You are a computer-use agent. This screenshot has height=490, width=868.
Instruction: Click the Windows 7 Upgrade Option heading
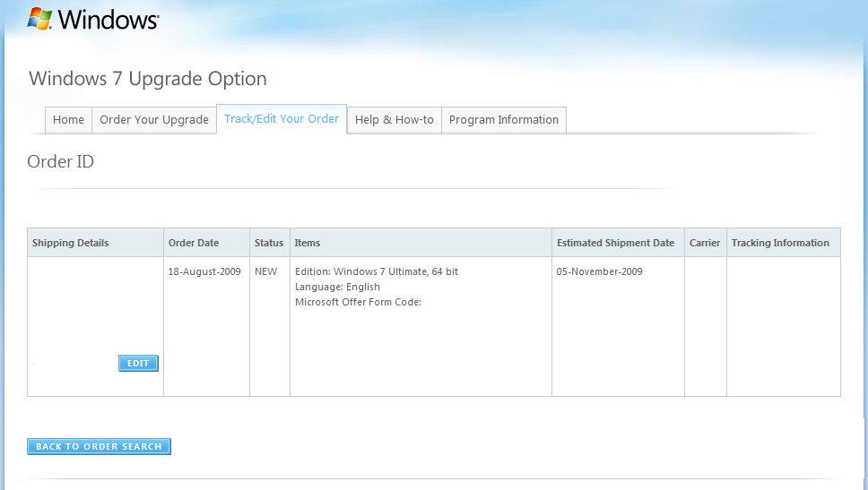point(148,79)
